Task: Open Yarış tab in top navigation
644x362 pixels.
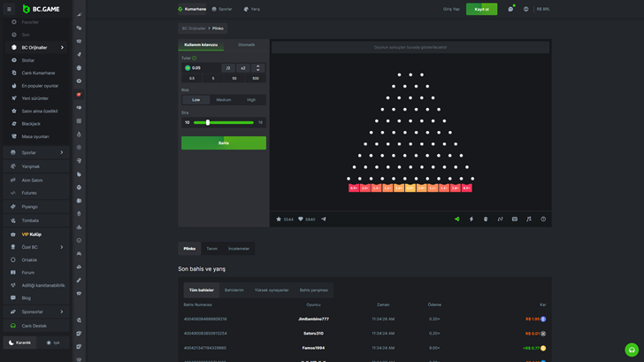Action: pos(252,9)
